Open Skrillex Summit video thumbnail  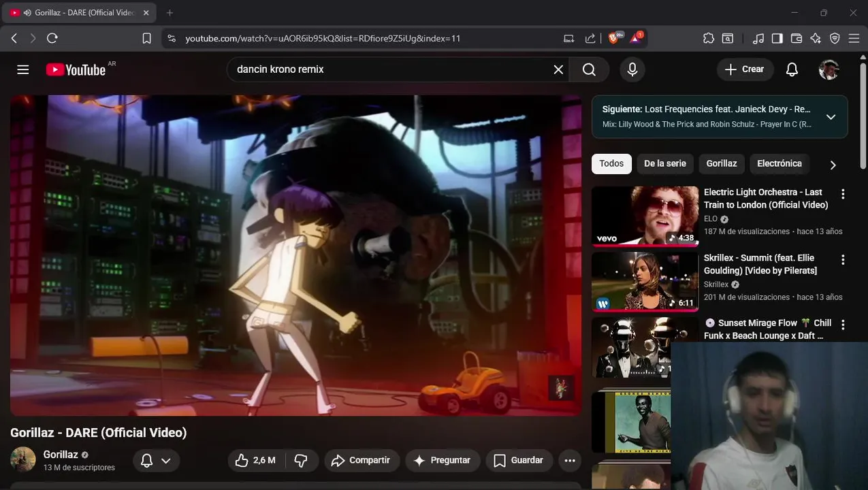pos(645,282)
